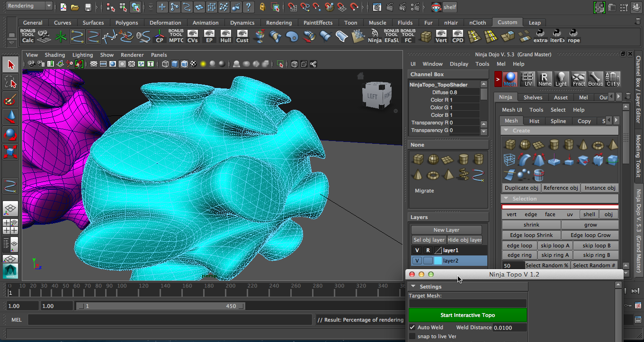Activate the Lasso select tool in the toolbox
Image resolution: width=644 pixels, height=342 pixels.
point(11,82)
